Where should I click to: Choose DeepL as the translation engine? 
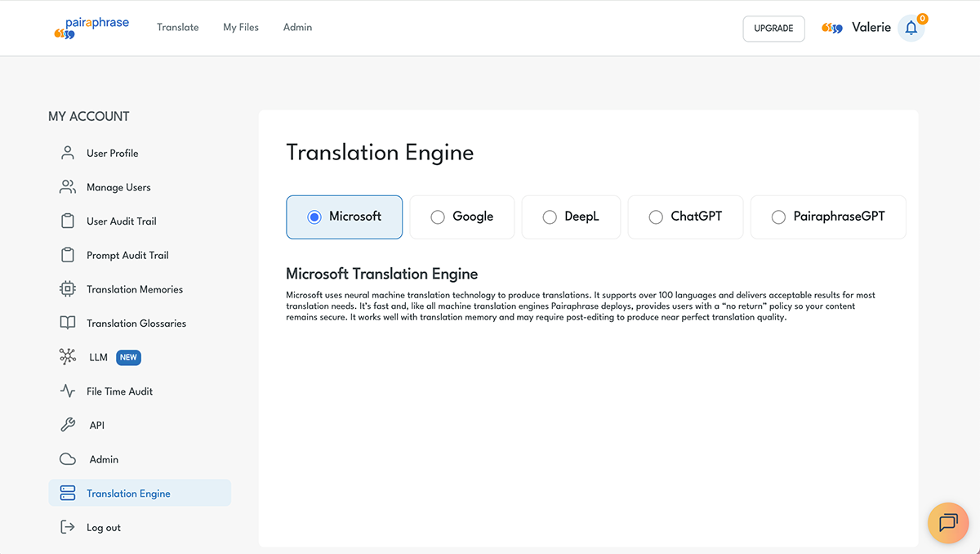click(x=550, y=217)
